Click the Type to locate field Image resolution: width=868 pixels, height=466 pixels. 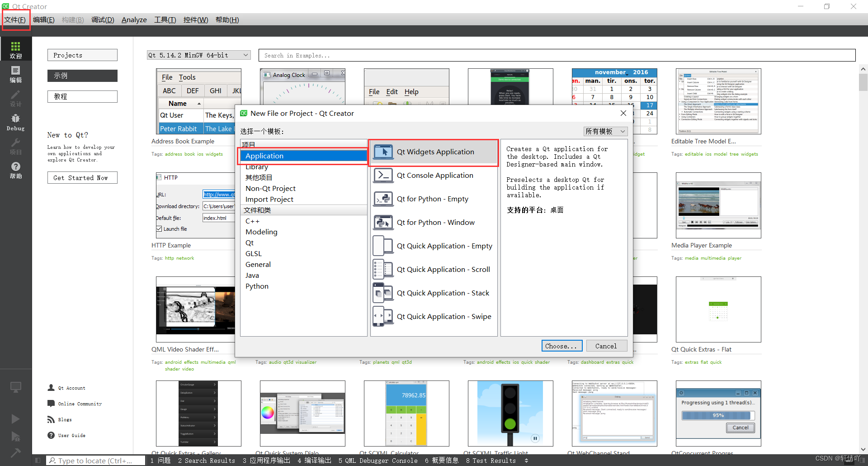point(95,461)
